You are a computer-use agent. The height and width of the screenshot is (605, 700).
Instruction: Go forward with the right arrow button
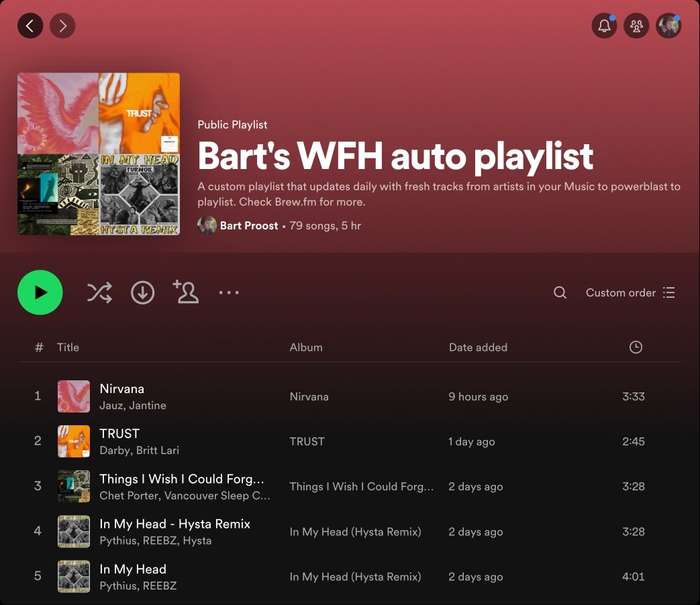point(62,26)
